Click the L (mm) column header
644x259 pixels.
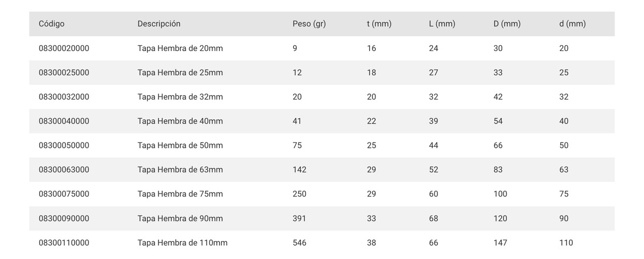[x=442, y=24]
